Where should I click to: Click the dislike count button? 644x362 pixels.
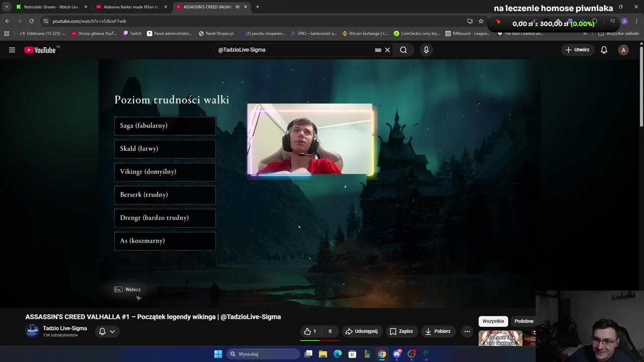pos(330,331)
